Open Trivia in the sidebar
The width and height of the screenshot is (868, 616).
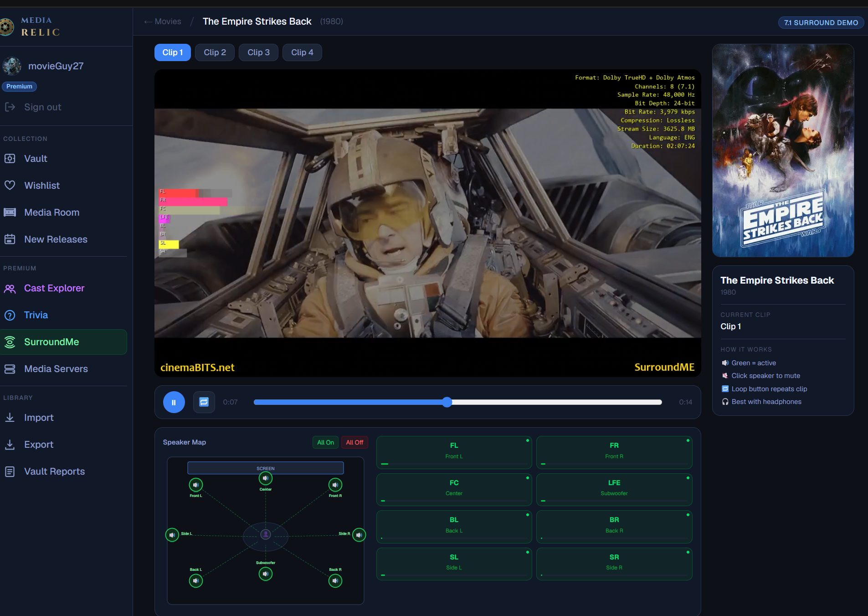coord(63,315)
